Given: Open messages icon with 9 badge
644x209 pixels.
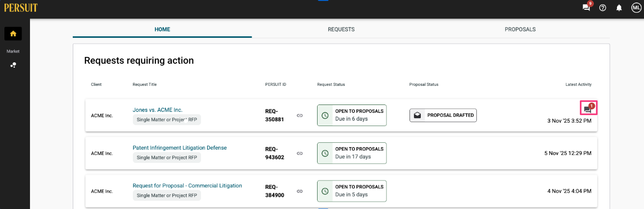Looking at the screenshot, I should tap(586, 7).
